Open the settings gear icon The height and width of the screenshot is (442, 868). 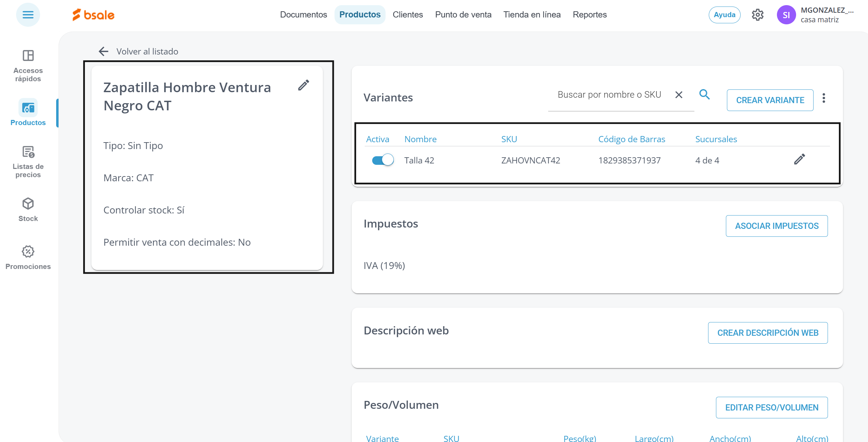click(757, 15)
